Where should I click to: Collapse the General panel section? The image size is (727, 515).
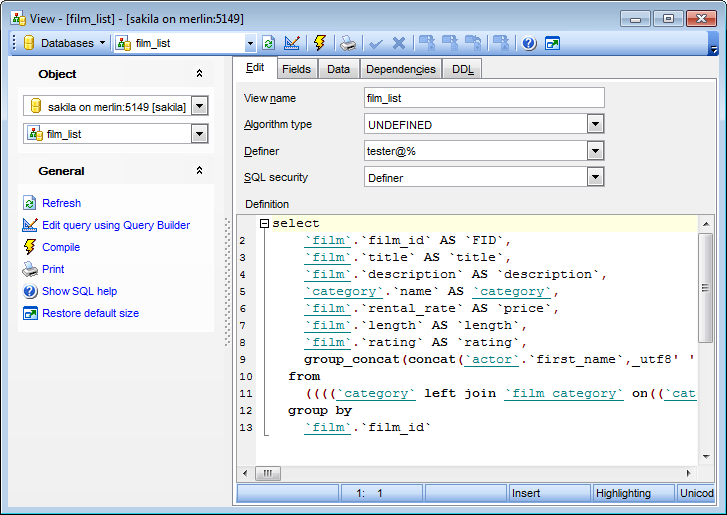(199, 171)
